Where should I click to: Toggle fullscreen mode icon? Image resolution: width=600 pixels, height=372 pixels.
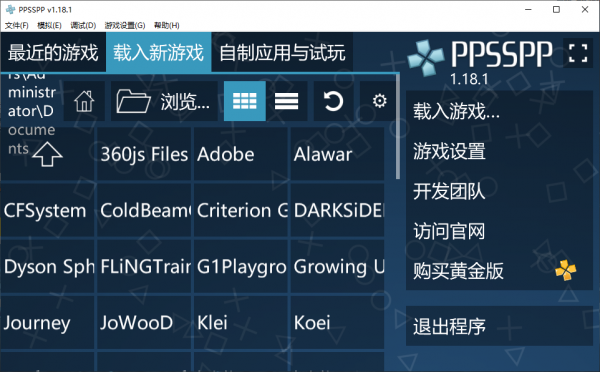tap(578, 53)
